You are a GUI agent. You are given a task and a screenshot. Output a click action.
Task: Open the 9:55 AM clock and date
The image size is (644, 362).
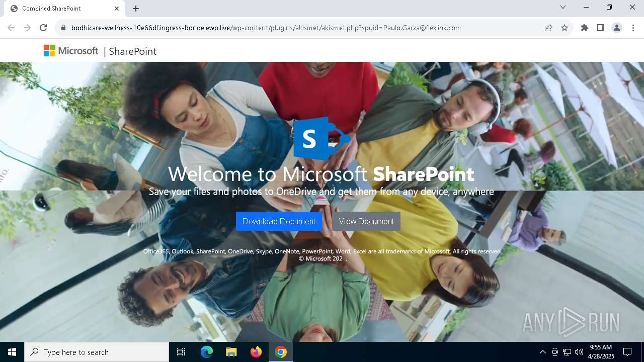point(601,352)
